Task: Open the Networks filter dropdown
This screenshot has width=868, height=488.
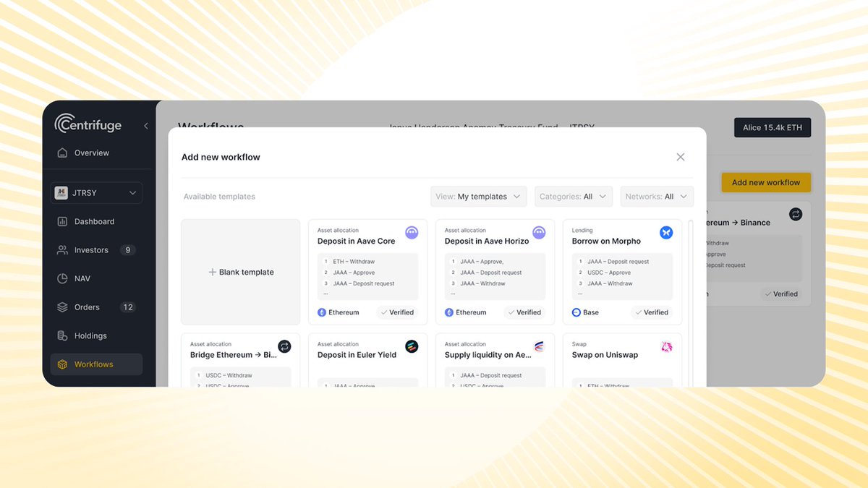Action: coord(657,197)
